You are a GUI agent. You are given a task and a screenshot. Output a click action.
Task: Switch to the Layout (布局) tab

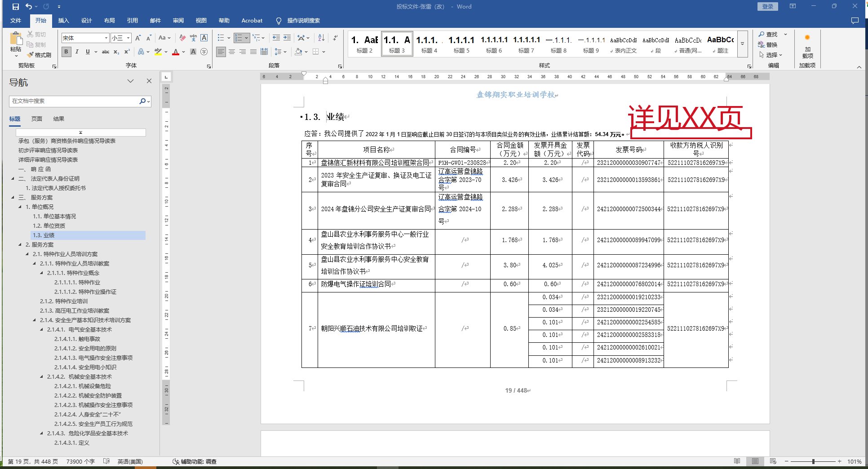110,21
